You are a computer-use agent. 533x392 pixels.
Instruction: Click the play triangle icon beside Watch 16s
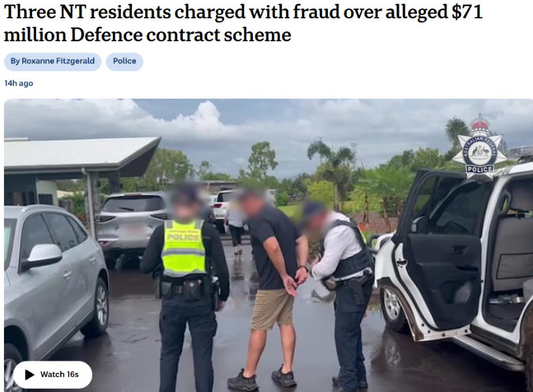point(29,374)
